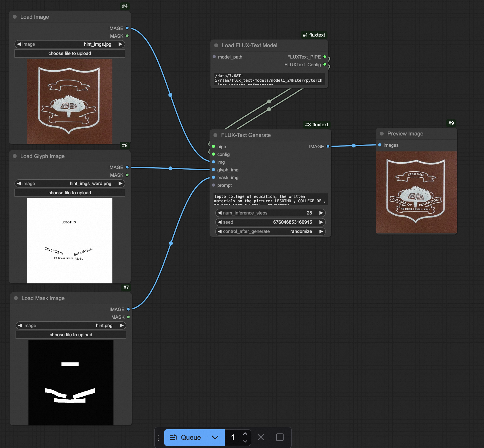The image size is (484, 448).
Task: Click choose file to upload on Load Glyph Image
Action: click(x=69, y=193)
